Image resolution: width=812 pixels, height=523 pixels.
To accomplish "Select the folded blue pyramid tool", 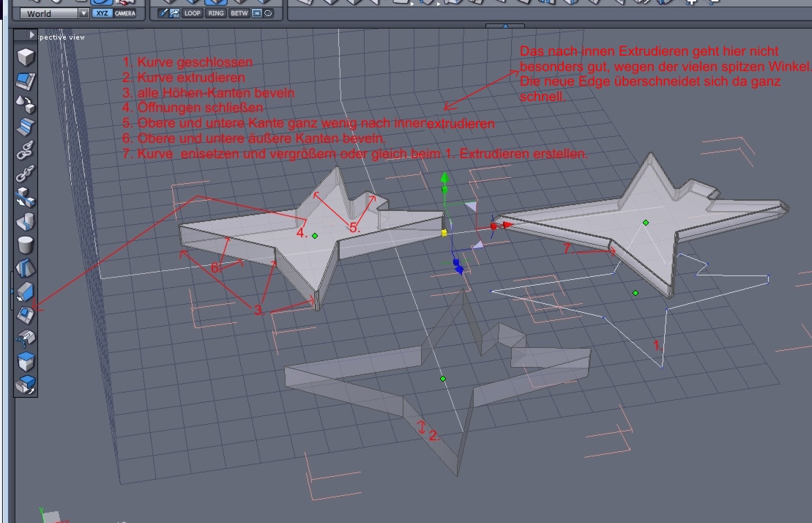I will tap(26, 267).
